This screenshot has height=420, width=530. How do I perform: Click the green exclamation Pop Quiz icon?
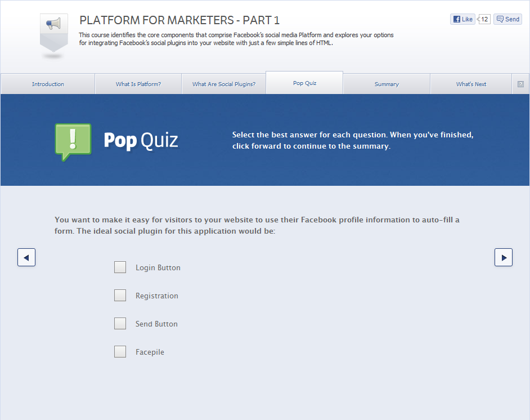[x=73, y=142]
